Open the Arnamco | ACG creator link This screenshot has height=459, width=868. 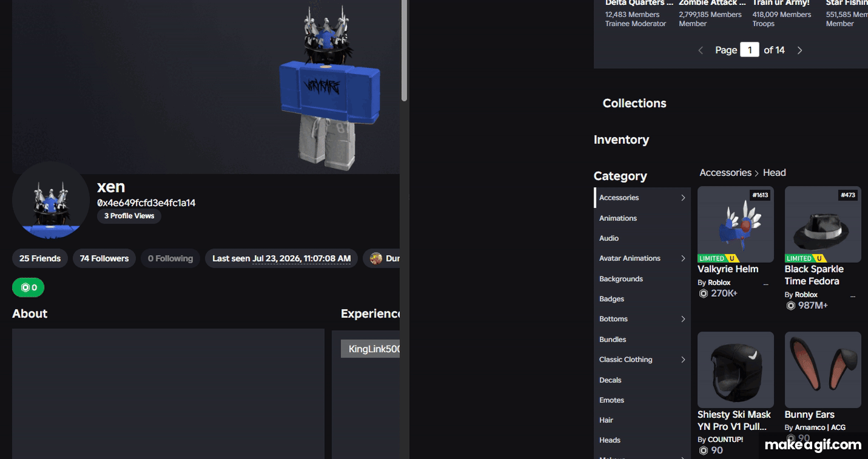point(821,427)
